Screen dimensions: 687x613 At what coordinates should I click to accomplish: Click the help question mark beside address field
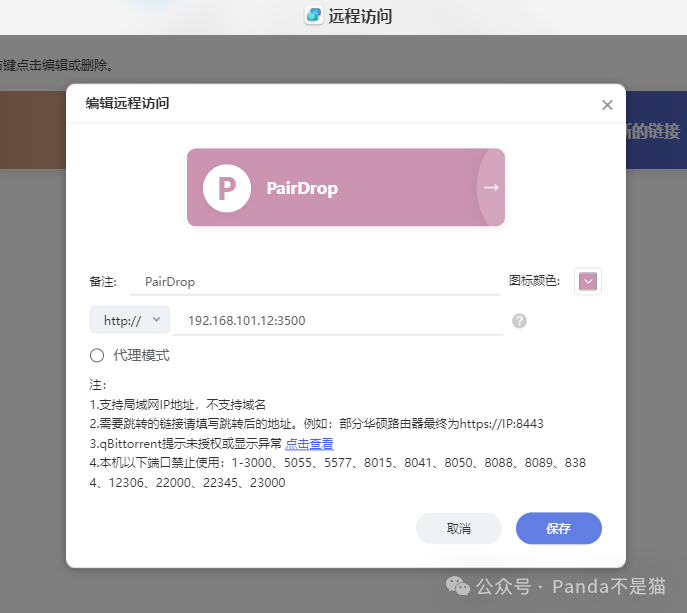(x=519, y=321)
